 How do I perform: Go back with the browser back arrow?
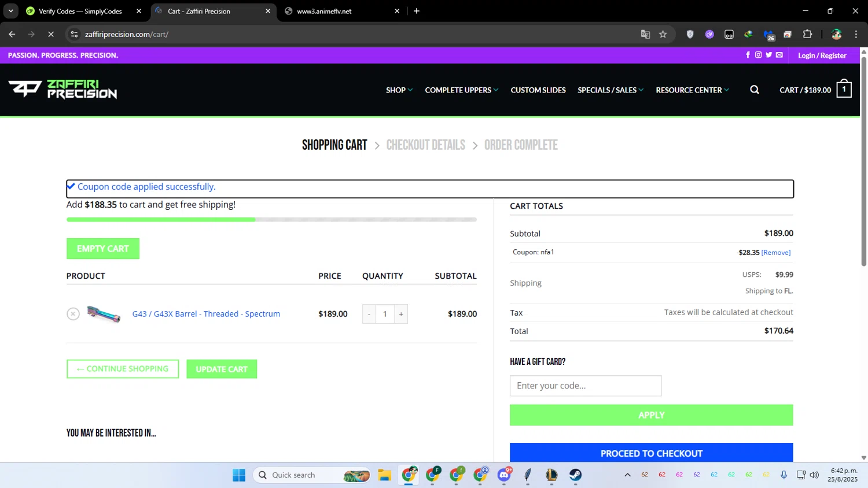(x=12, y=34)
